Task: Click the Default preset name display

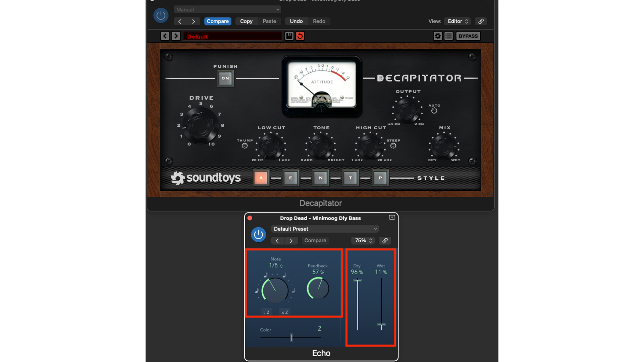Action: (232, 36)
